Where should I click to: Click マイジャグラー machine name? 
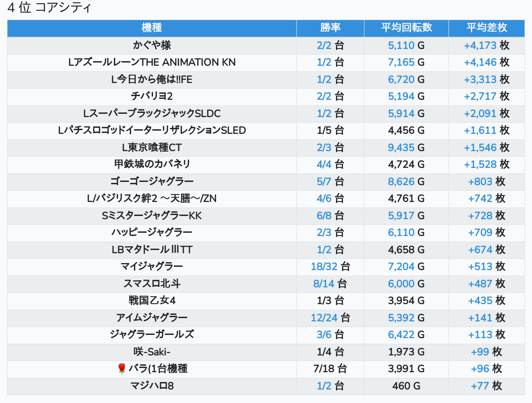[152, 267]
